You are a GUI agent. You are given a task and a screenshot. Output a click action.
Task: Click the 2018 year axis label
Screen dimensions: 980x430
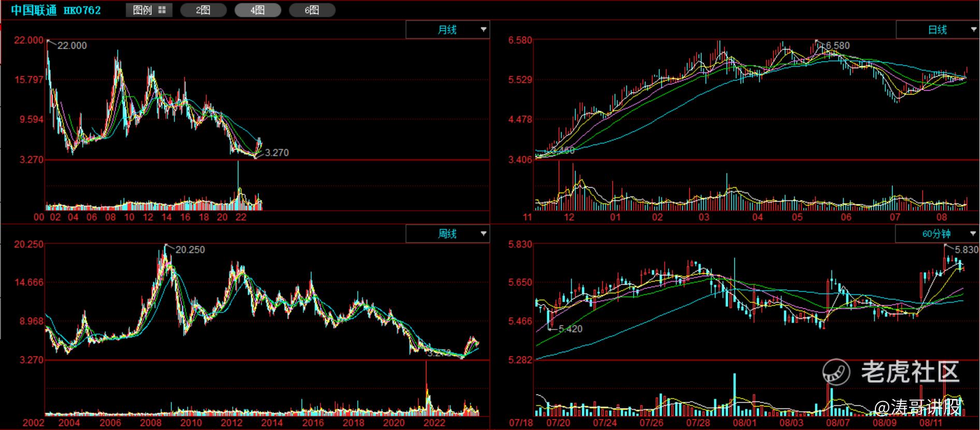click(x=353, y=423)
